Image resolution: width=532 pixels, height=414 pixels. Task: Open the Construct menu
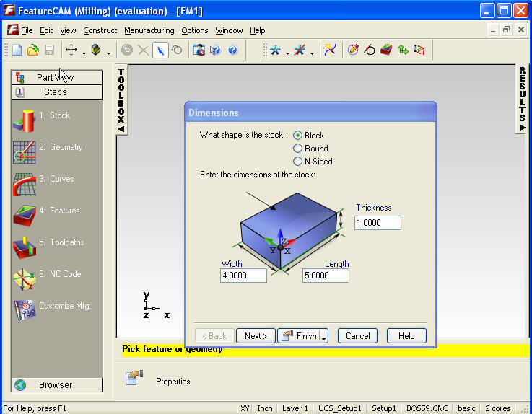tap(100, 30)
